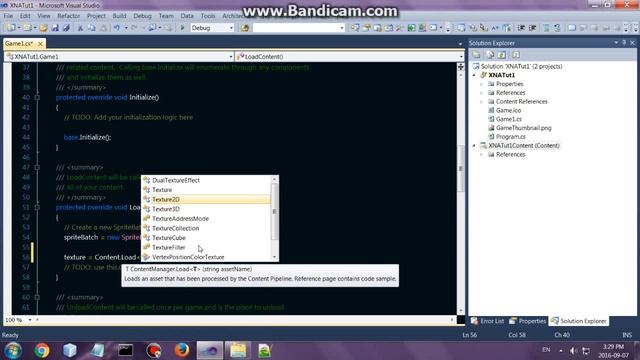Collapse the summary comment outlining at line 47

click(37, 167)
